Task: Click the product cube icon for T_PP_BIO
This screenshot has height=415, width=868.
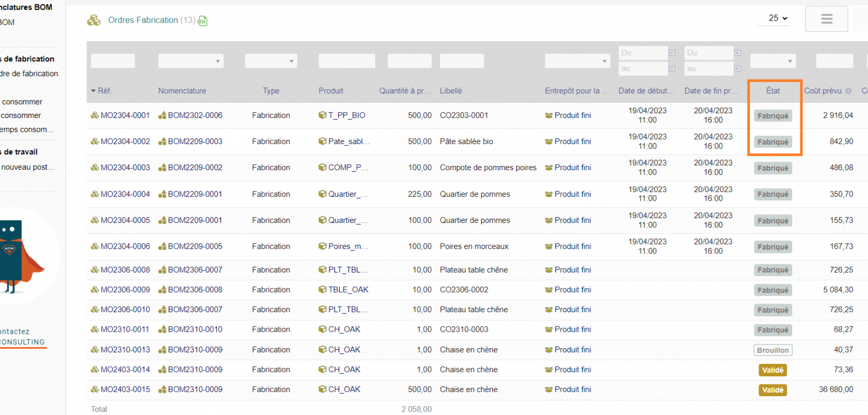Action: (x=322, y=115)
